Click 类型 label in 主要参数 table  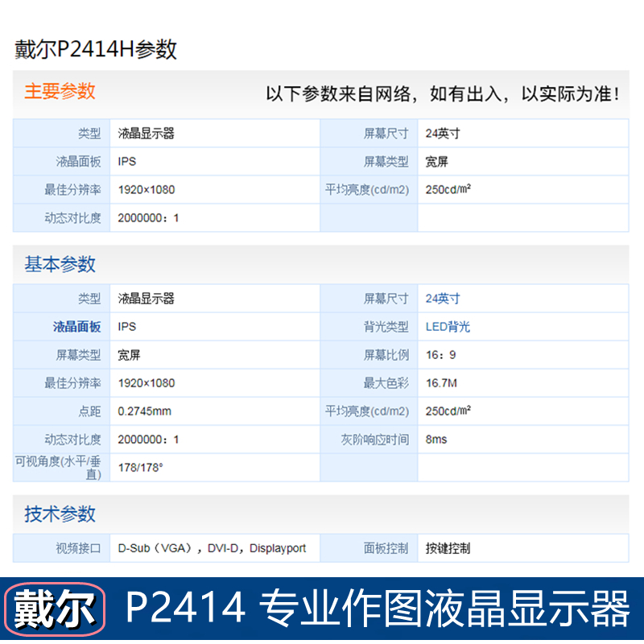pyautogui.click(x=89, y=134)
